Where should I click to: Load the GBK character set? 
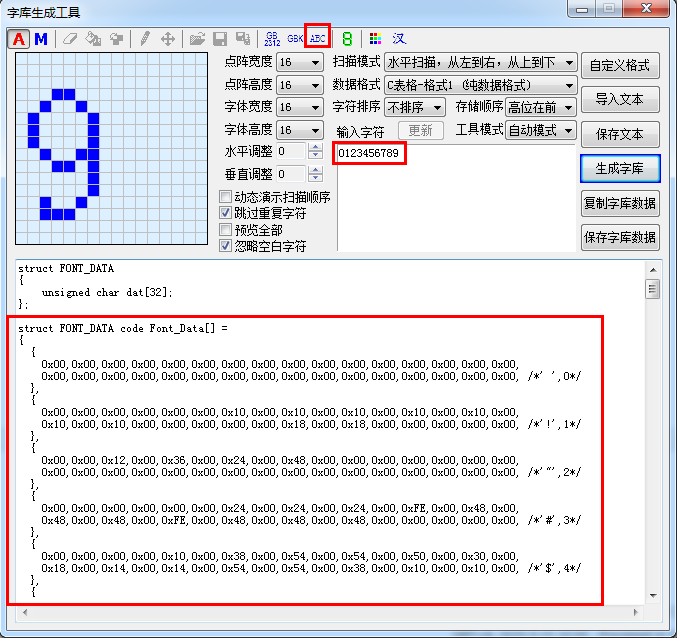click(x=295, y=39)
